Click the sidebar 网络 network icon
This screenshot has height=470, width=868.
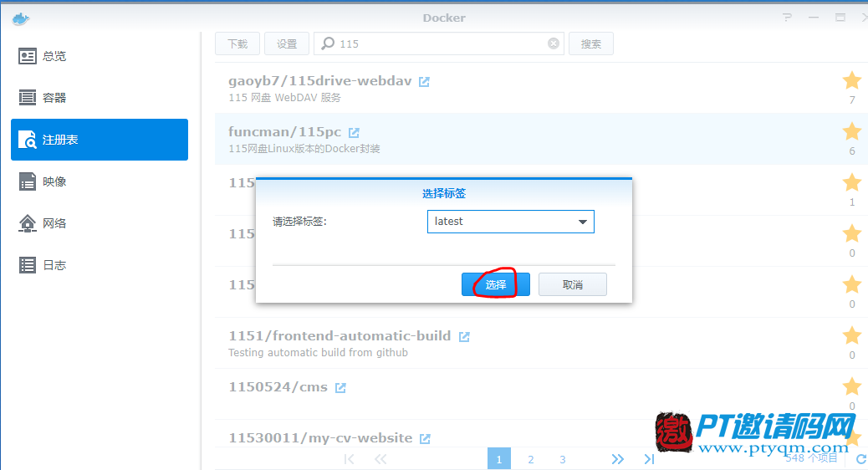coord(27,223)
